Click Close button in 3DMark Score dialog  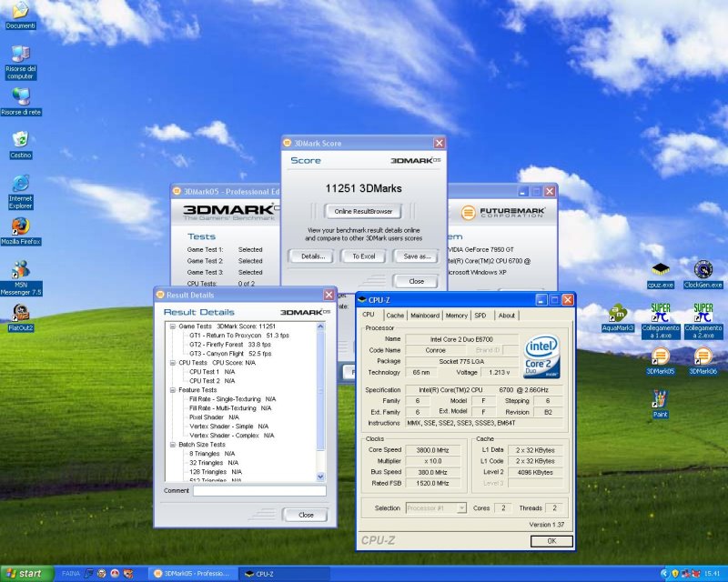coord(416,281)
